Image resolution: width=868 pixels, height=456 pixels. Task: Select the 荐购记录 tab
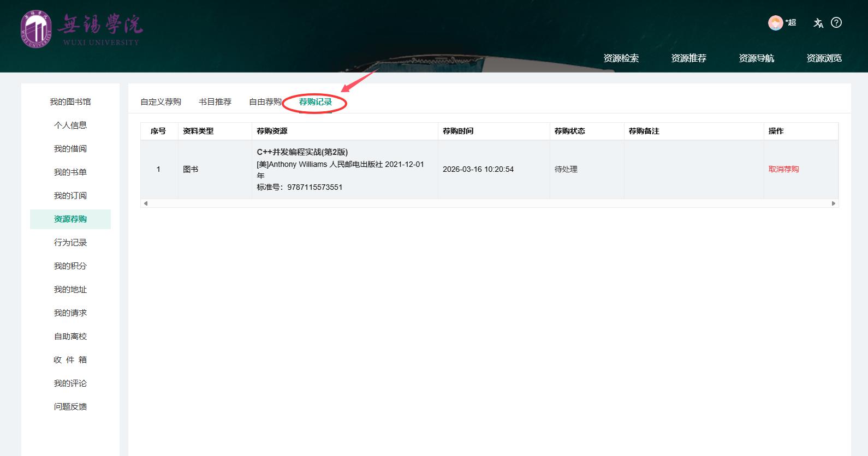coord(315,102)
